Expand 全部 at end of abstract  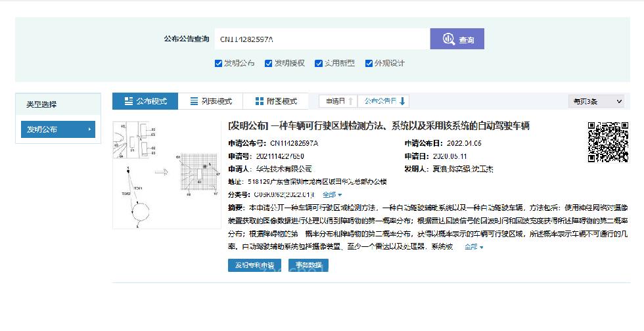(x=474, y=247)
